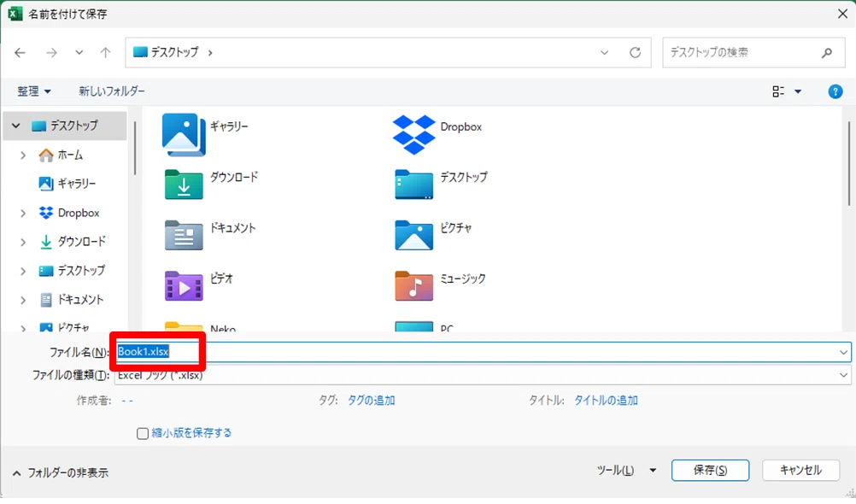Click the キャンセル button
The height and width of the screenshot is (504, 856).
click(x=800, y=470)
